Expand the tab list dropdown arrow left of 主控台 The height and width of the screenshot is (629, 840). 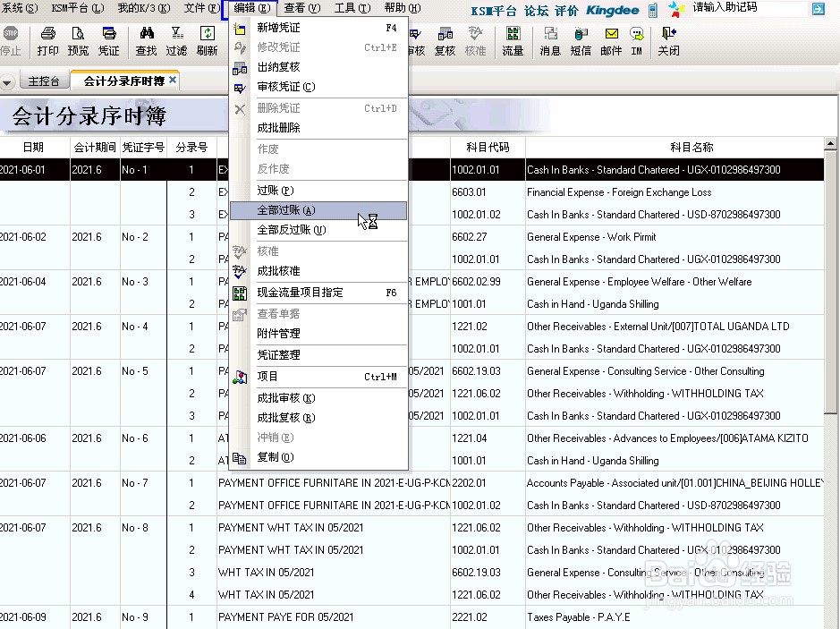point(7,83)
